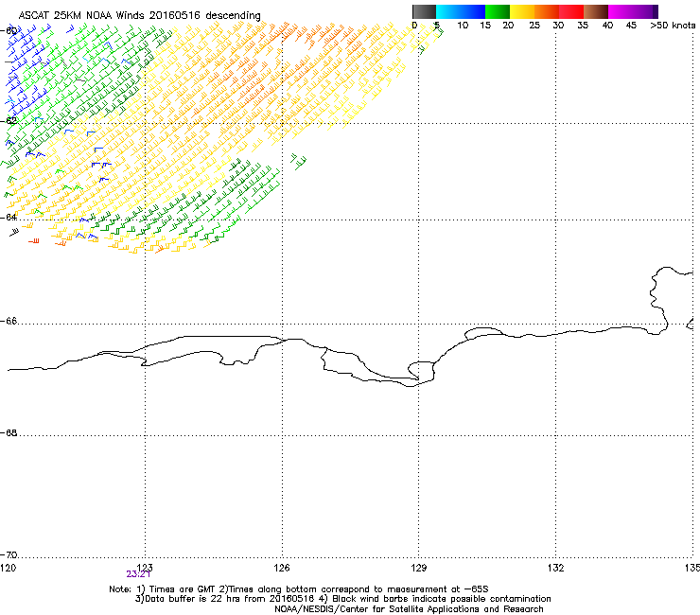Click the latitude label '-64'
This screenshot has width=700, height=615.
coord(9,217)
